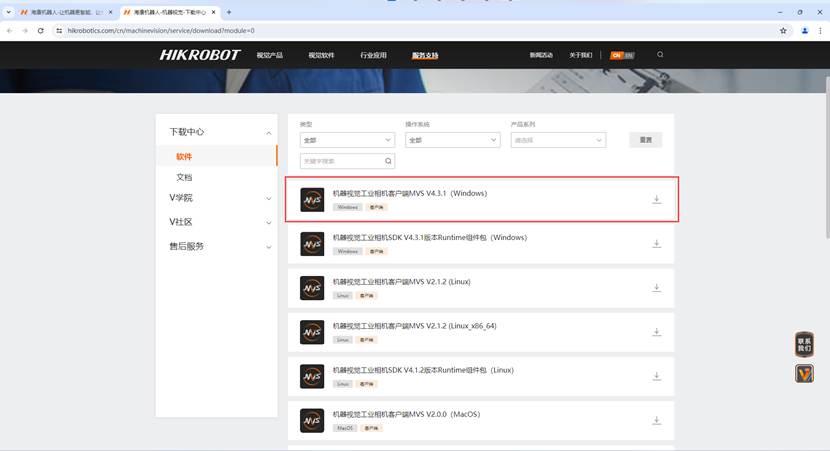Click download arrow for SDK V4.1.2 Runtime (Linux)
The image size is (830, 451).
pos(656,376)
